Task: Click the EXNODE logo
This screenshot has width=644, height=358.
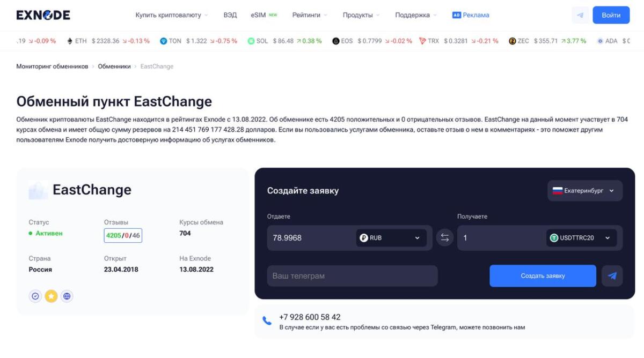Action: pyautogui.click(x=43, y=15)
